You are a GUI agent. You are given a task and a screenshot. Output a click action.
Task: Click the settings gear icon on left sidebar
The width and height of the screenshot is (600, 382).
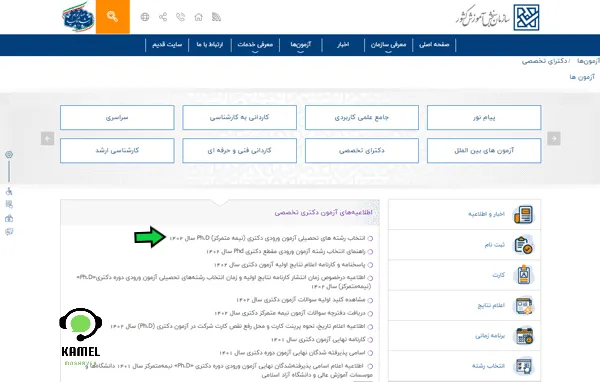[x=9, y=155]
